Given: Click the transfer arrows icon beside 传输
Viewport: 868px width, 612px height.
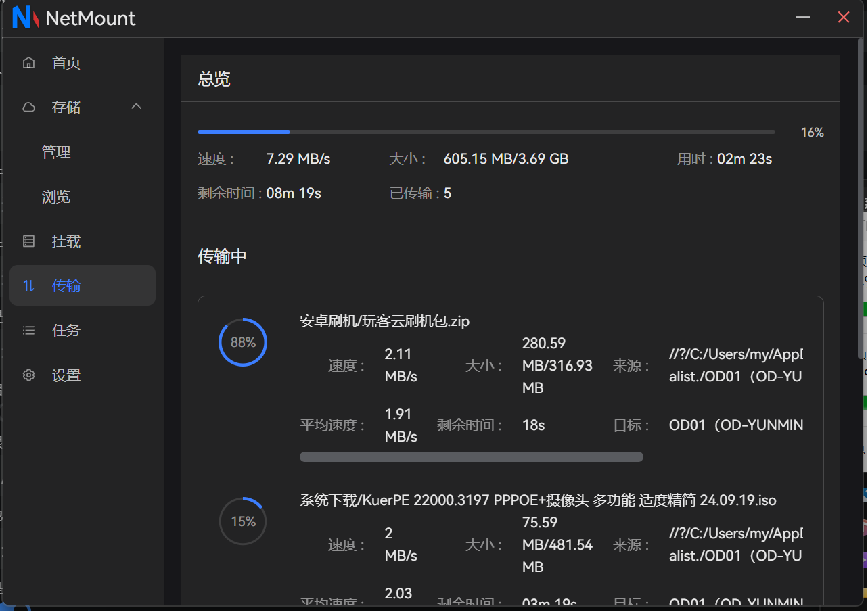Looking at the screenshot, I should click(28, 286).
